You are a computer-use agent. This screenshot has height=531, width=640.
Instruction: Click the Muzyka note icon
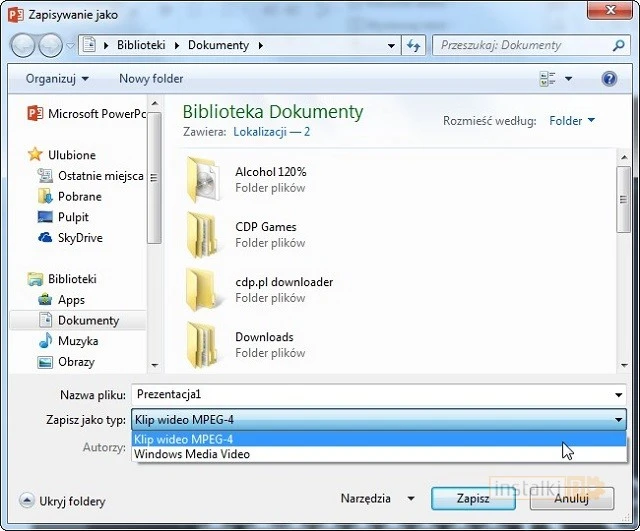click(x=45, y=340)
